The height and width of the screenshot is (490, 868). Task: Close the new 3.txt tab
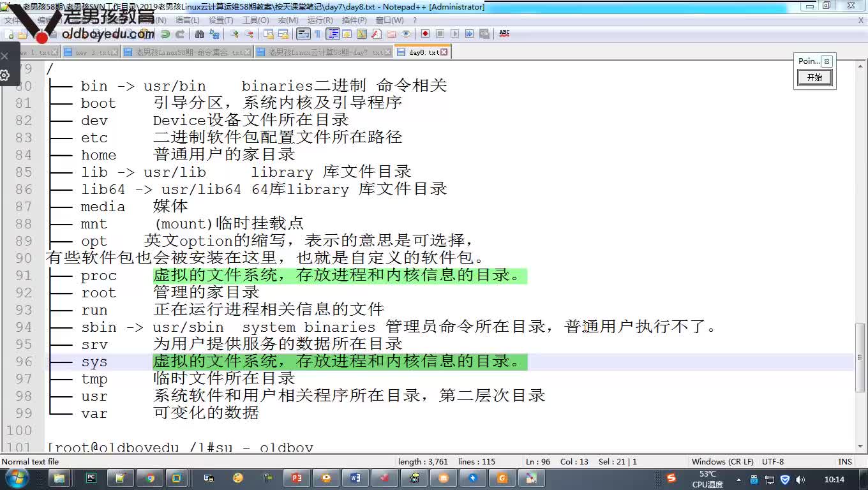[115, 52]
